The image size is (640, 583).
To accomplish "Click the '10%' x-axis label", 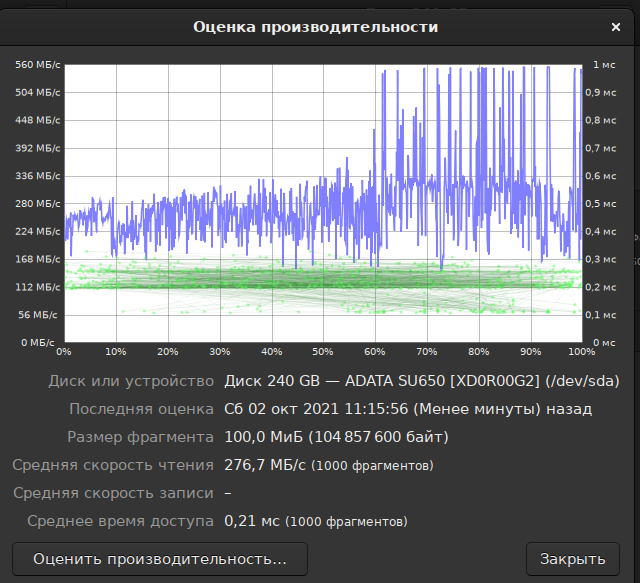I will tap(116, 352).
